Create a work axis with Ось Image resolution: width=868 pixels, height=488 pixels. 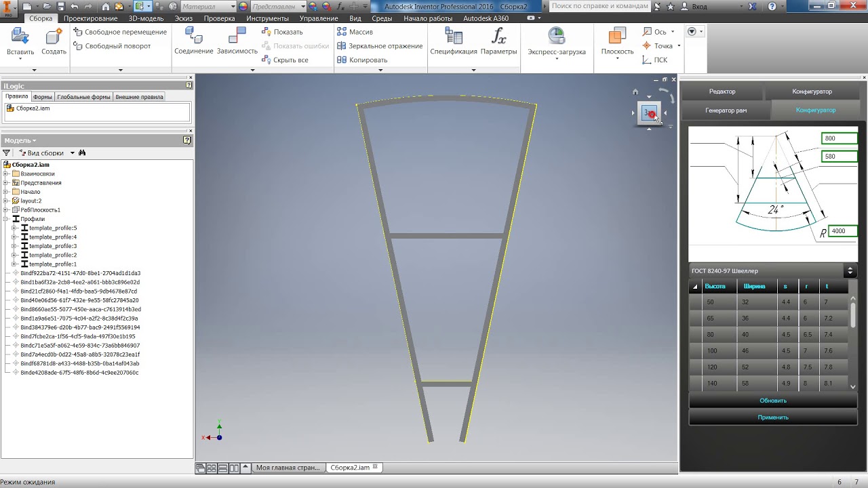coord(654,32)
